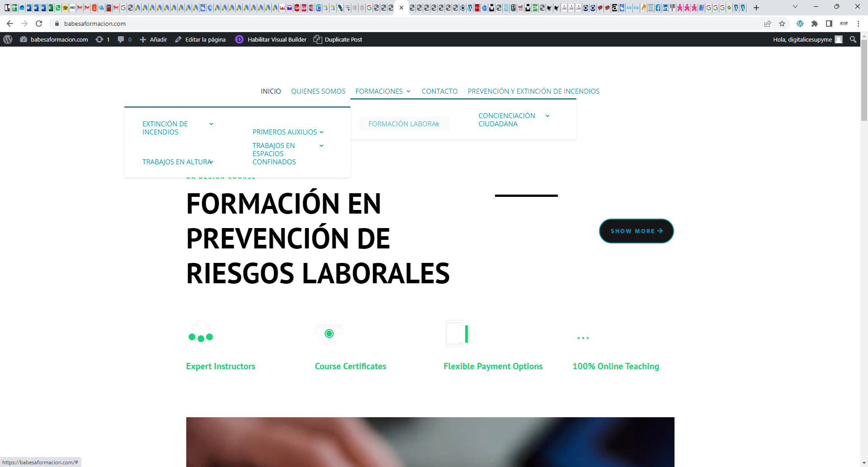The height and width of the screenshot is (467, 868).
Task: Click the main heading FORMACIÓN EN PREVENCIÓN
Action: click(x=318, y=238)
